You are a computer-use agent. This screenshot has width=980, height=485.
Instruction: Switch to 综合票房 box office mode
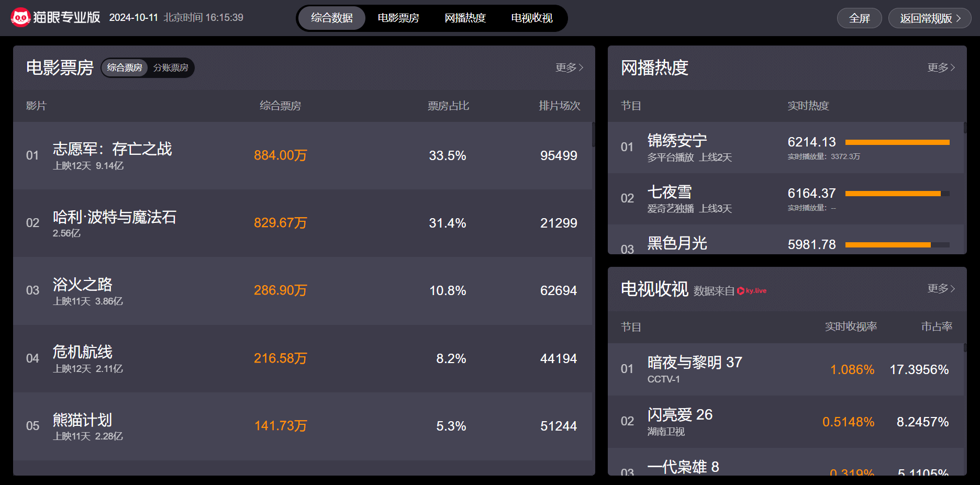(125, 67)
